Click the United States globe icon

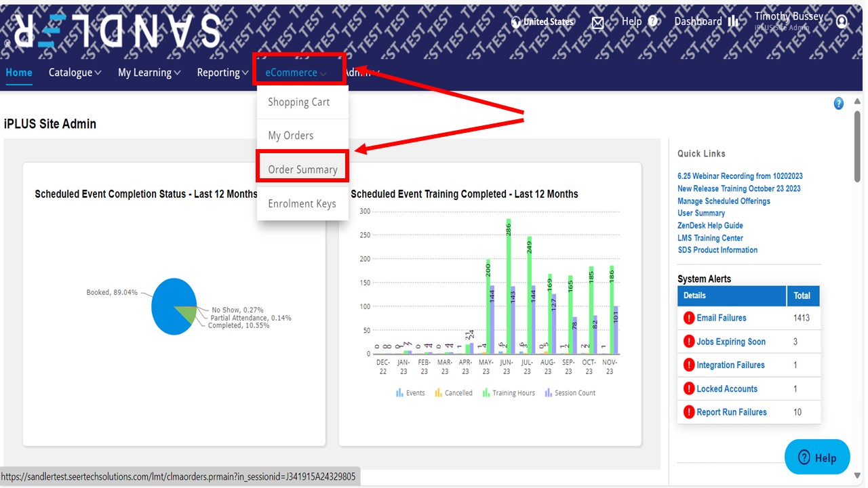[515, 22]
